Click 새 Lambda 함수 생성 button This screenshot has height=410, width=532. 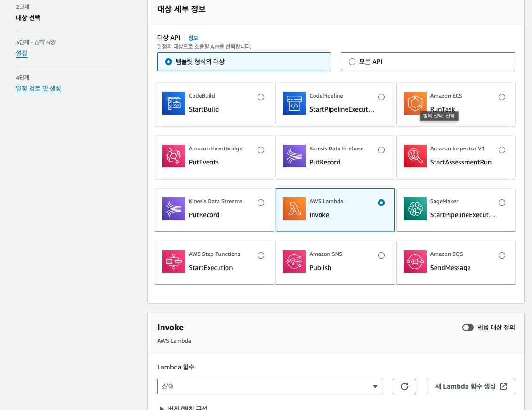(x=470, y=386)
